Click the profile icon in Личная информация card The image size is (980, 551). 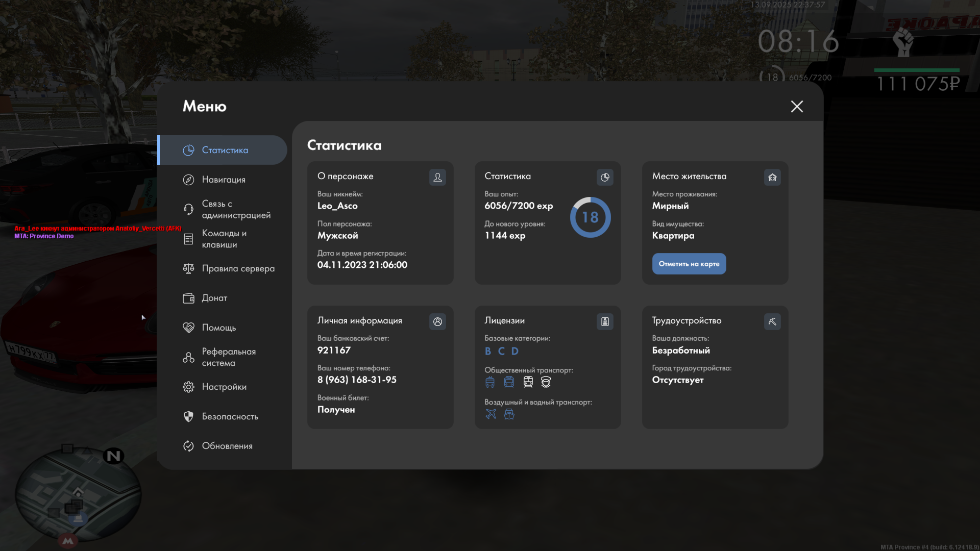tap(437, 321)
